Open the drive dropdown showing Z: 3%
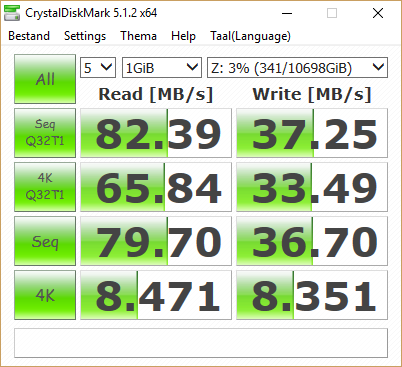 297,68
